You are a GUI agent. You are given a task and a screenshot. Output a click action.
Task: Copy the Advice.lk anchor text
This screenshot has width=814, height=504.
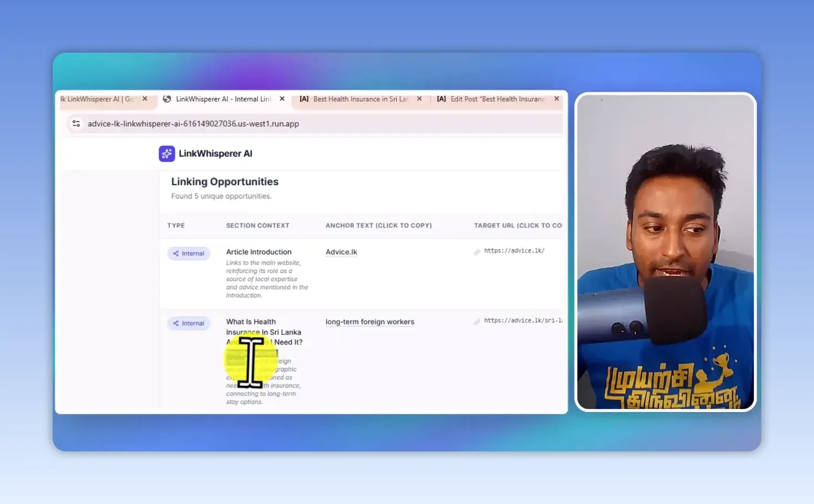pyautogui.click(x=341, y=252)
